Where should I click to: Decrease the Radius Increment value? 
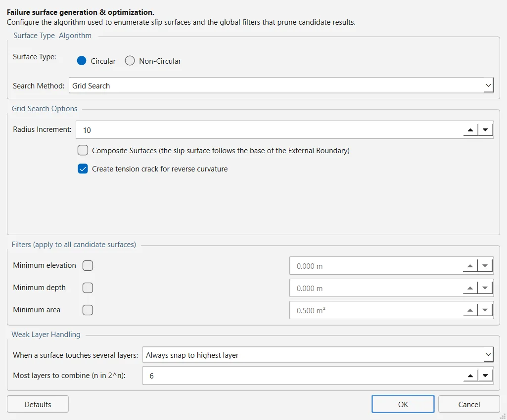[485, 130]
